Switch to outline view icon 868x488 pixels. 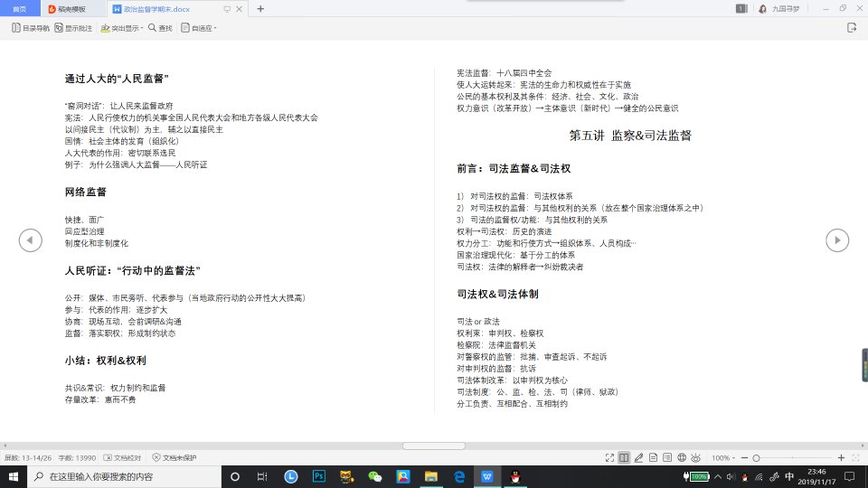[x=667, y=457]
